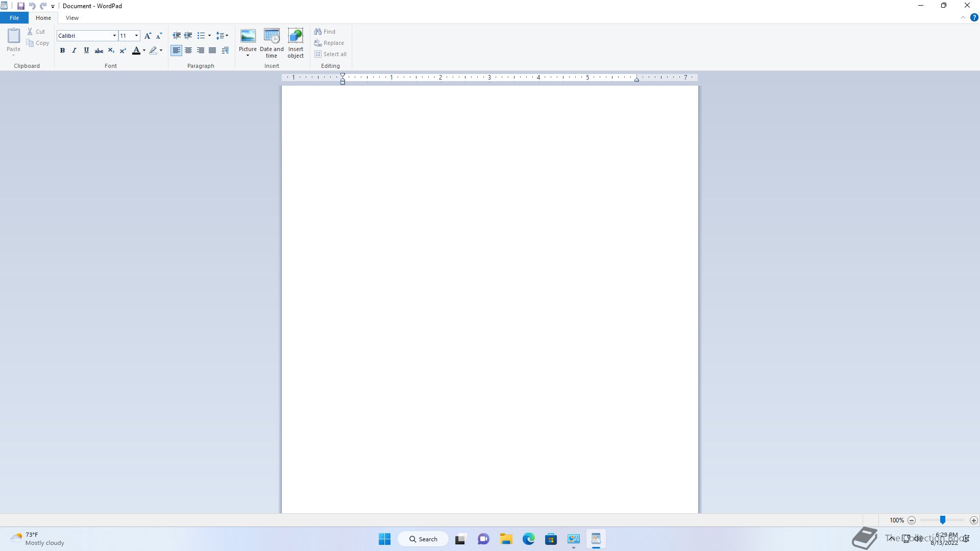Switch to the View tab
This screenshot has width=980, height=551.
(x=72, y=18)
